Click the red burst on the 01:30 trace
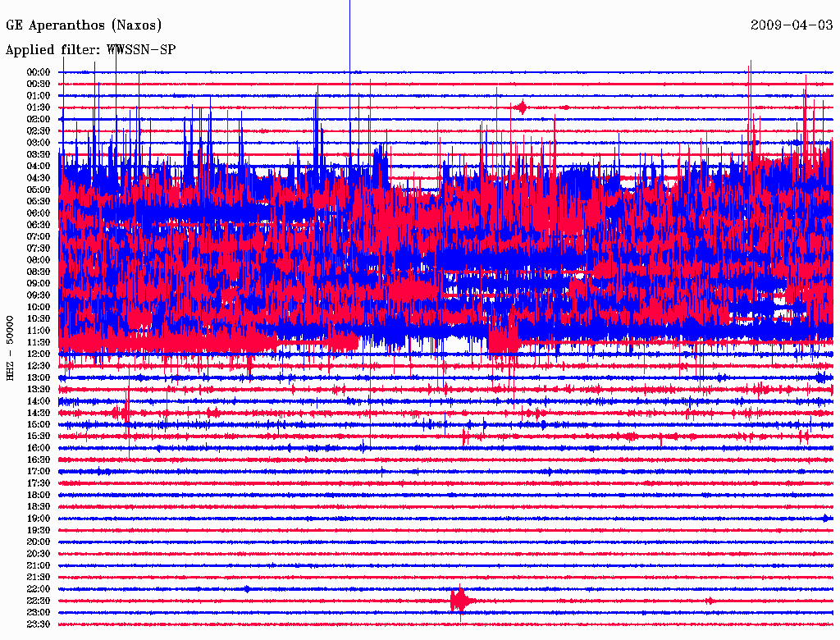This screenshot has height=640, width=840. (523, 107)
